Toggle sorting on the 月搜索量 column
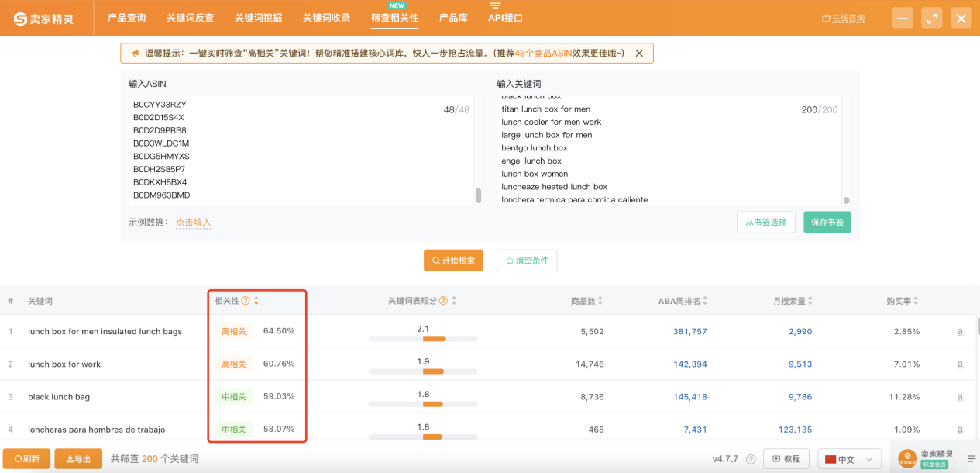This screenshot has width=980, height=473. (810, 300)
